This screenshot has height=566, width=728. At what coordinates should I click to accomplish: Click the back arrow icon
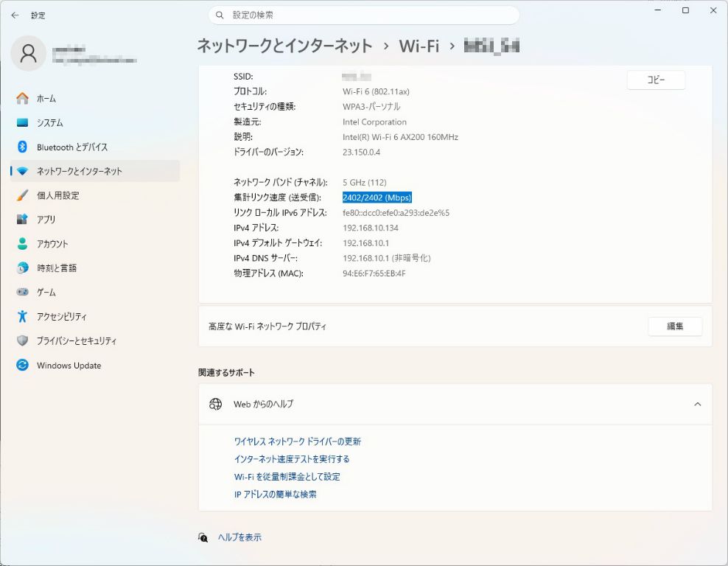point(15,15)
